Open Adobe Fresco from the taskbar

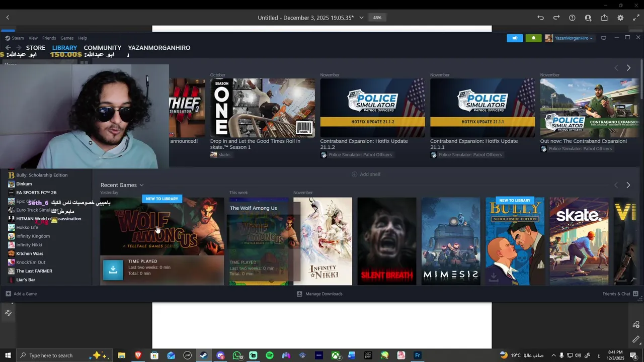[418, 355]
